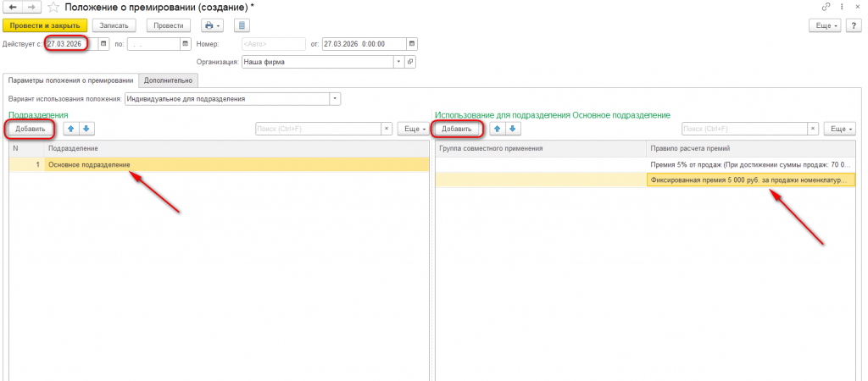Click the Провести button

coord(169,25)
